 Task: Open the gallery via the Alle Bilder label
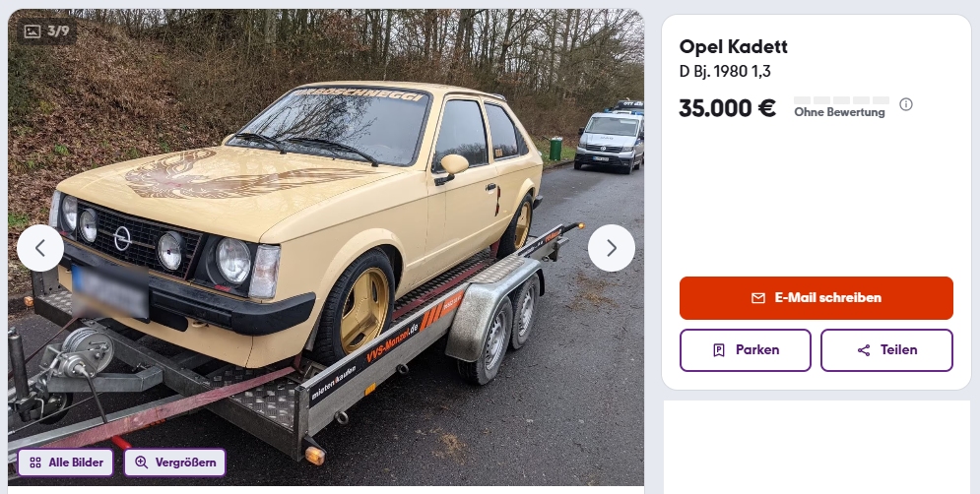pyautogui.click(x=76, y=463)
